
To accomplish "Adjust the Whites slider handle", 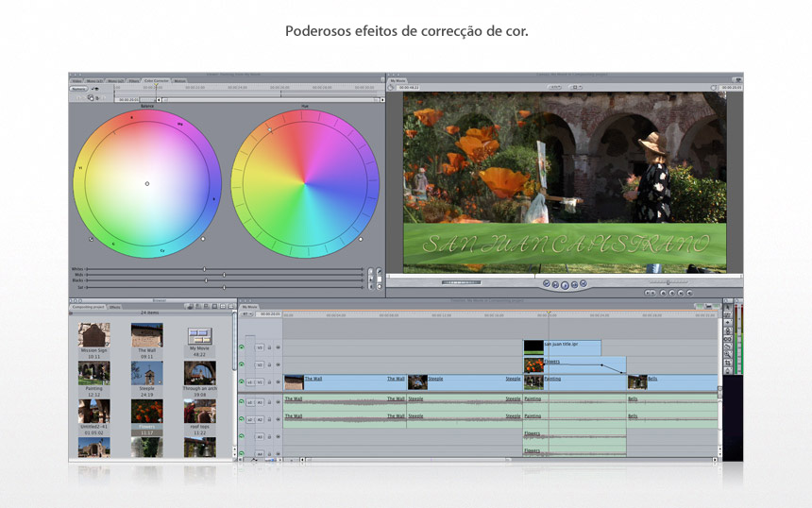I will [204, 269].
